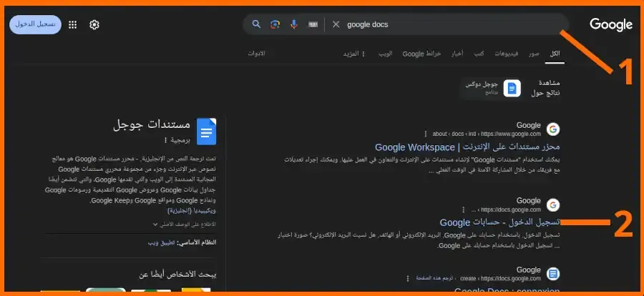Click the يبحث الأشخاص أيضًا عن heading
Image resolution: width=644 pixels, height=296 pixels.
tap(178, 275)
